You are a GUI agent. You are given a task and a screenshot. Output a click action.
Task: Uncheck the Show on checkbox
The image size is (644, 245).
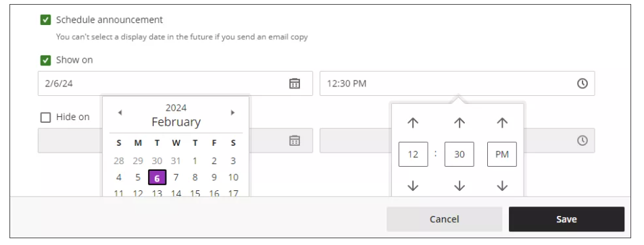[45, 60]
